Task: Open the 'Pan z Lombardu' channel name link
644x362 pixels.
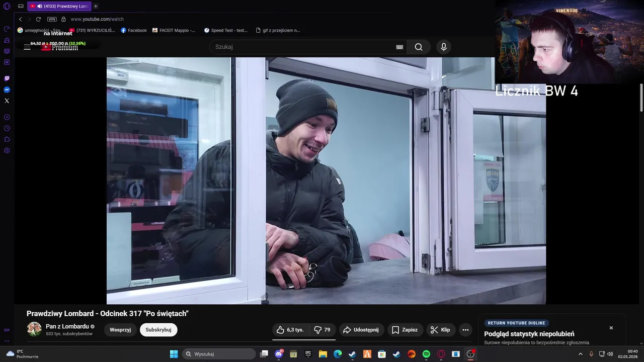Action: (67, 326)
